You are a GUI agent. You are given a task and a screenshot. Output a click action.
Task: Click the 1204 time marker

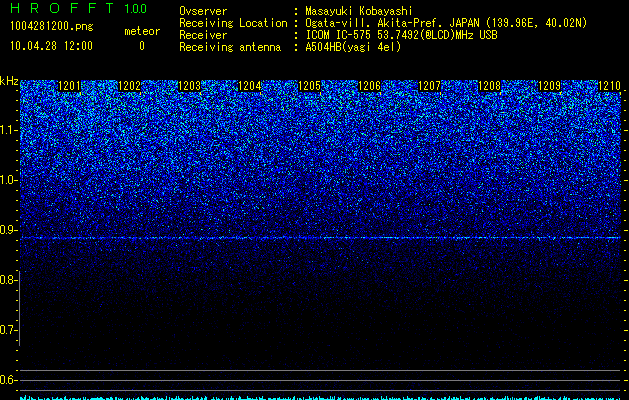[x=250, y=86]
